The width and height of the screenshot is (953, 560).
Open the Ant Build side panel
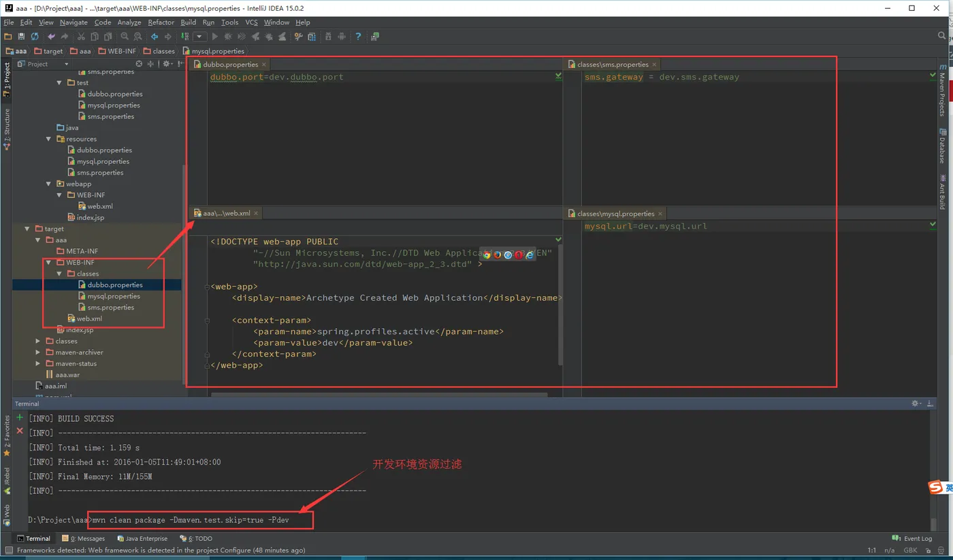tap(943, 191)
